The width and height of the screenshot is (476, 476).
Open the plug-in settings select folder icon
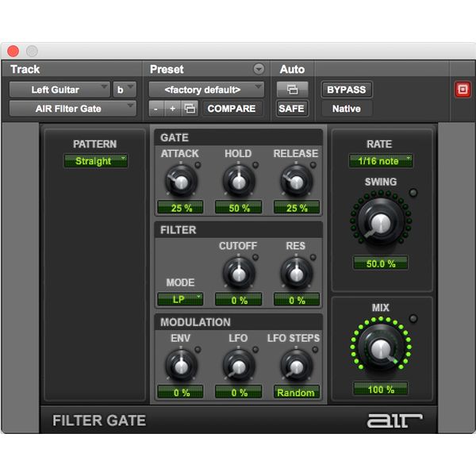(x=190, y=109)
